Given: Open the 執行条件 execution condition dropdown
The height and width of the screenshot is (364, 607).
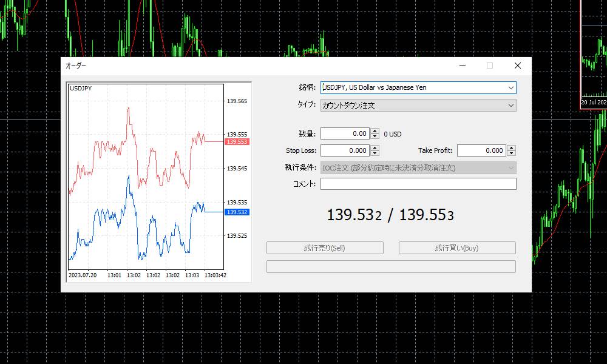Looking at the screenshot, I should click(510, 167).
